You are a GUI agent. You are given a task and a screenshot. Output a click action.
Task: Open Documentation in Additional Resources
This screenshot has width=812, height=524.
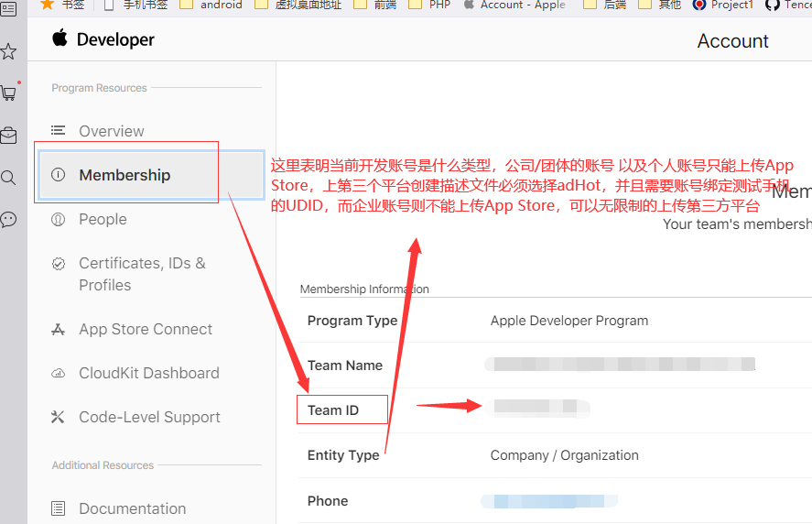coord(133,508)
